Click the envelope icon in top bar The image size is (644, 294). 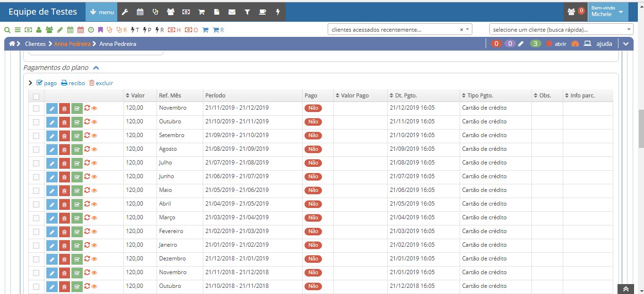232,12
